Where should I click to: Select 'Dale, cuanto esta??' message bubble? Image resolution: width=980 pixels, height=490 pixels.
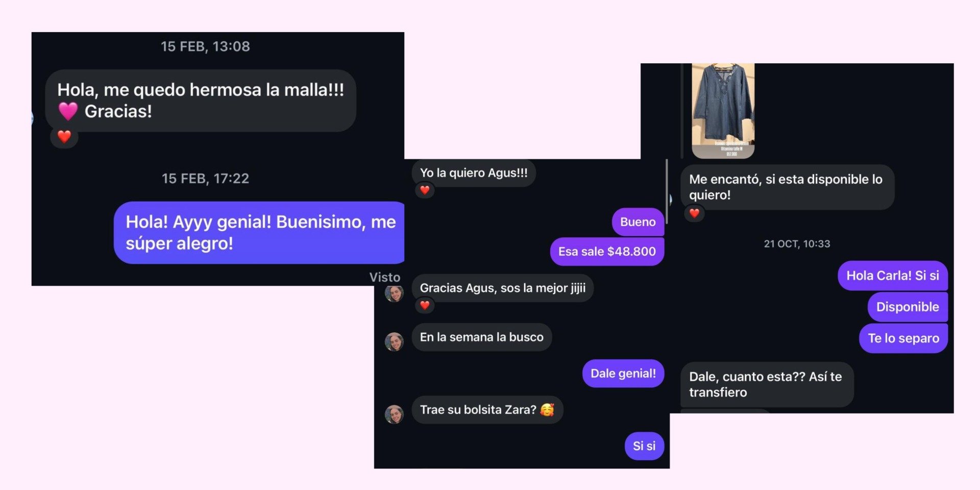[x=767, y=384]
